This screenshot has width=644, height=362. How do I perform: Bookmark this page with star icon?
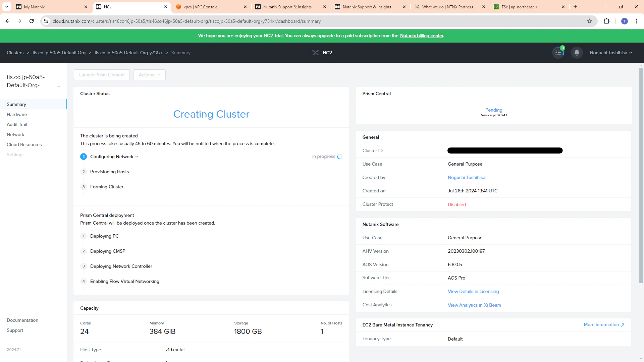point(590,21)
